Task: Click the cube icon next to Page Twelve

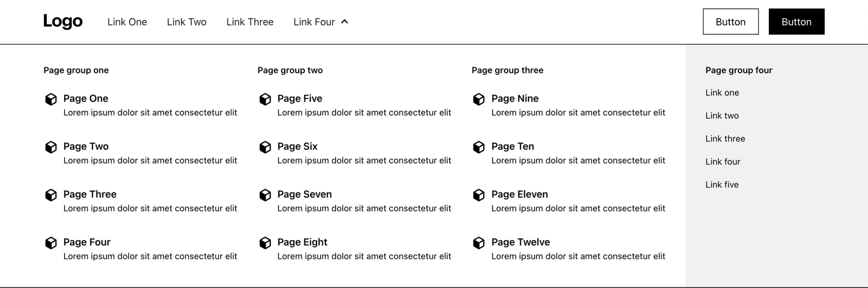Action: point(478,243)
